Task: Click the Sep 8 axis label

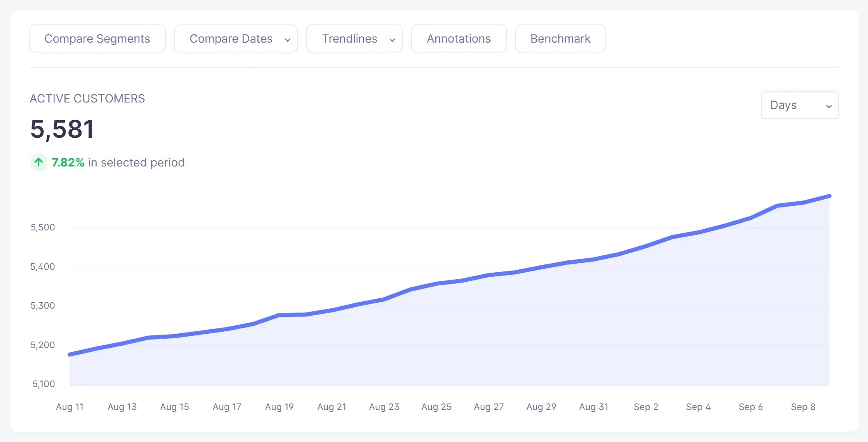Action: point(803,407)
